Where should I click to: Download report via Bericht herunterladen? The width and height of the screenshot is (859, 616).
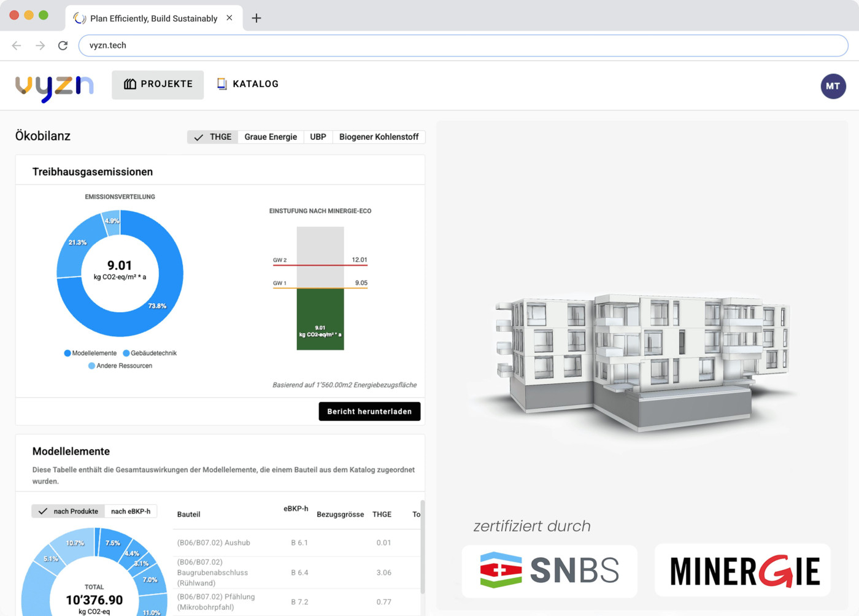click(369, 412)
